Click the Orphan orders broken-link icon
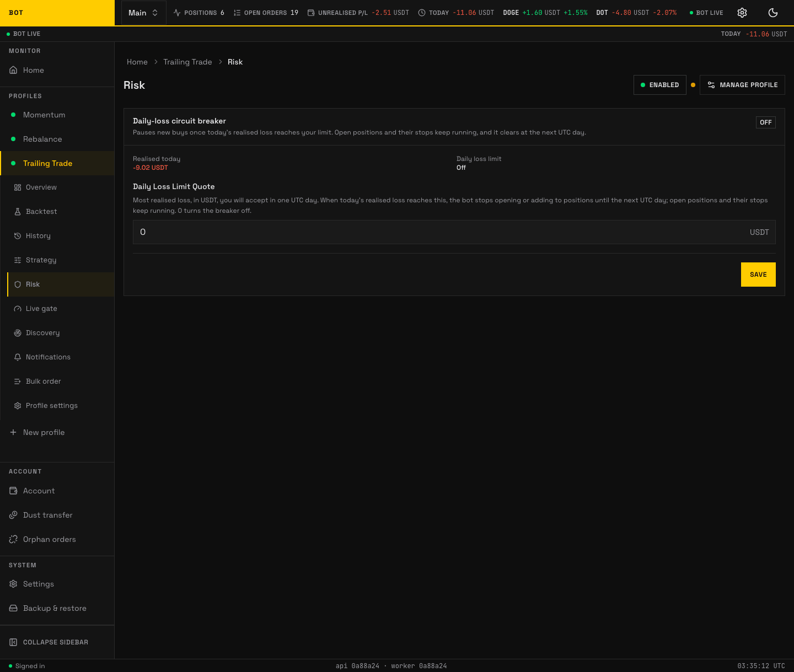 (x=13, y=539)
